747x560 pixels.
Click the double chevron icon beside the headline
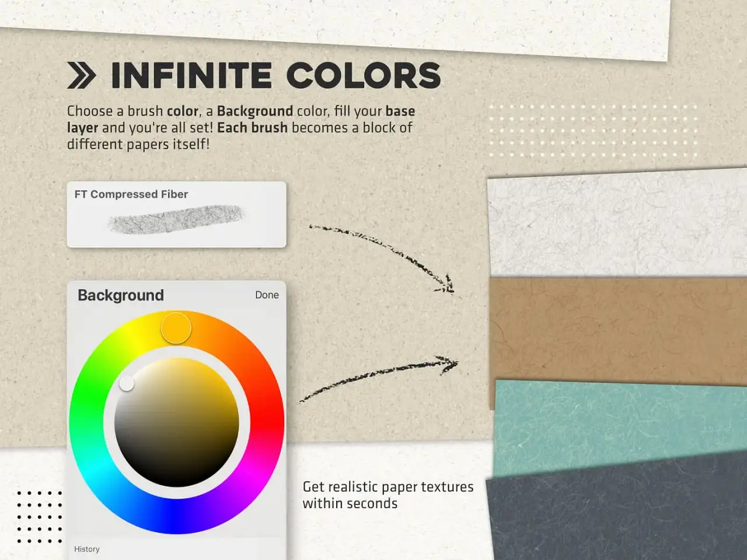click(82, 73)
